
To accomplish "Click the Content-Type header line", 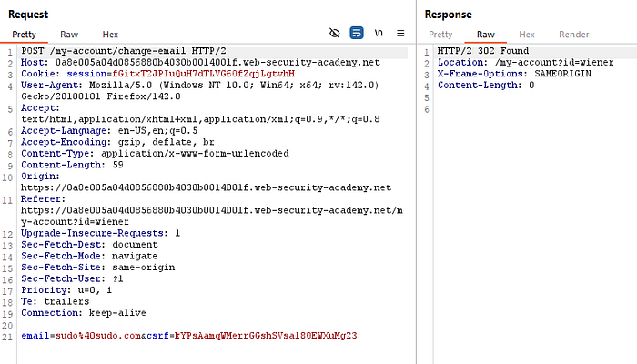I will pyautogui.click(x=155, y=153).
